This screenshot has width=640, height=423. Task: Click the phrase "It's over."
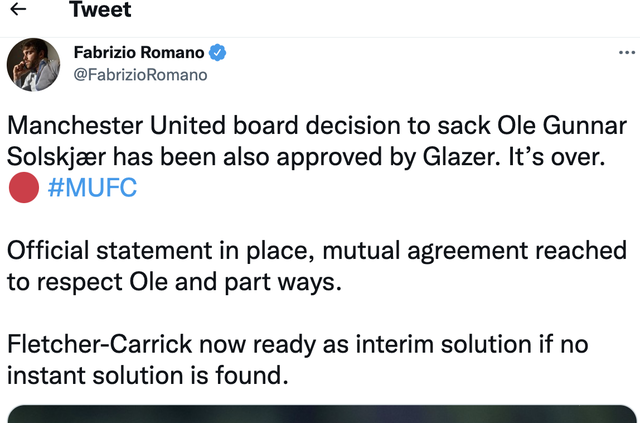tap(557, 157)
